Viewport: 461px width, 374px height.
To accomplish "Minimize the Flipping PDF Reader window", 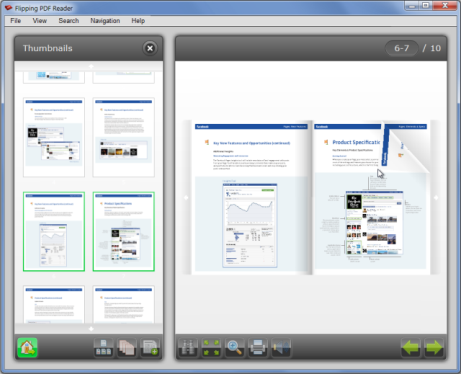I will (x=412, y=6).
